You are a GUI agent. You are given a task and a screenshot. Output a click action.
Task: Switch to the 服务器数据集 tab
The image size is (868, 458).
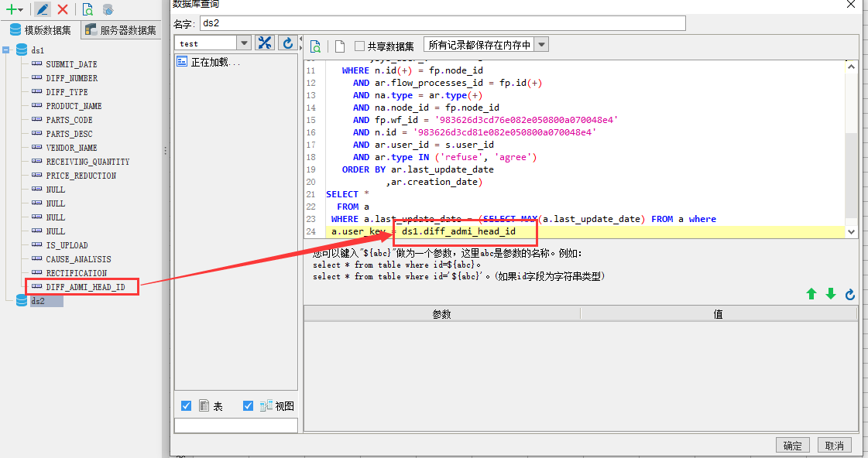pos(122,30)
